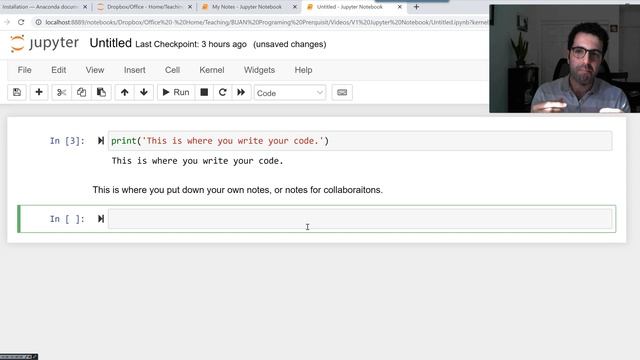This screenshot has width=640, height=360.
Task: Close the Untitled Jupyter Notebook tab
Action: click(400, 7)
